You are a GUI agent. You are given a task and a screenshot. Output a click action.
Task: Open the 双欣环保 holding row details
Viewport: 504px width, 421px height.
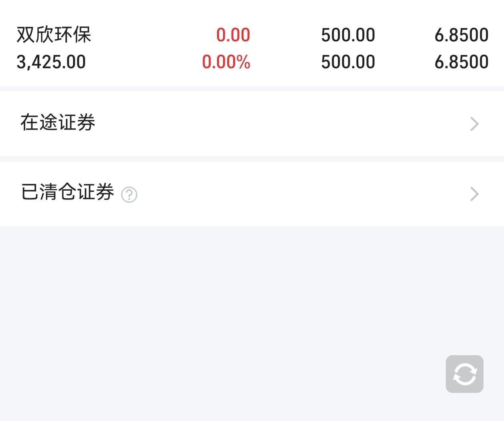tap(252, 48)
